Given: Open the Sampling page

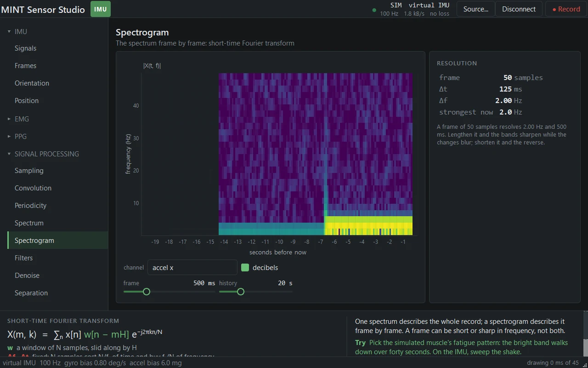Looking at the screenshot, I should tap(58, 171).
